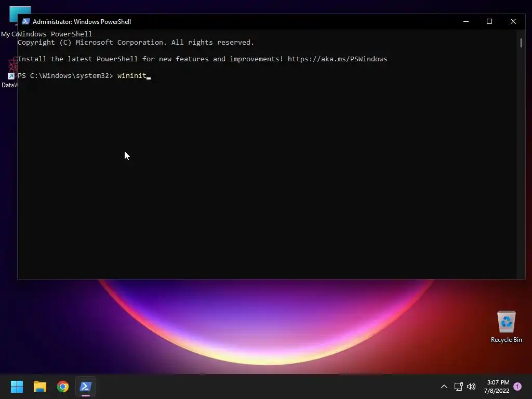Click the Copyright (C) Microsoft Corporation line
This screenshot has width=532, height=399.
(x=136, y=43)
